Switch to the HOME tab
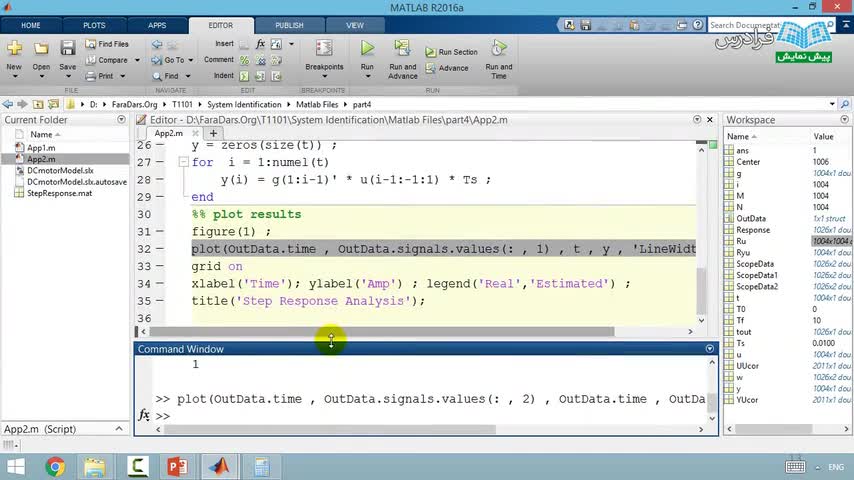Screen dimensions: 854x480 click(x=30, y=26)
